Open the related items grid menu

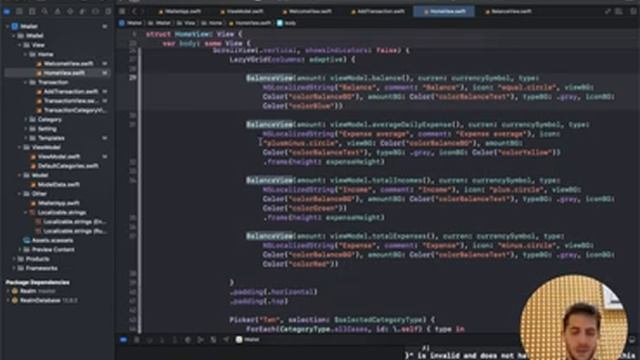tap(122, 11)
